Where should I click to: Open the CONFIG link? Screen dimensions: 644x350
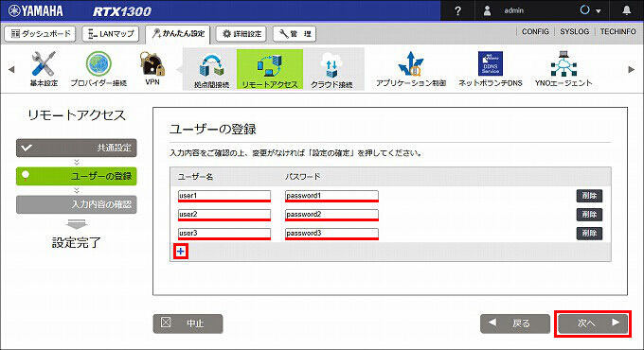point(535,31)
